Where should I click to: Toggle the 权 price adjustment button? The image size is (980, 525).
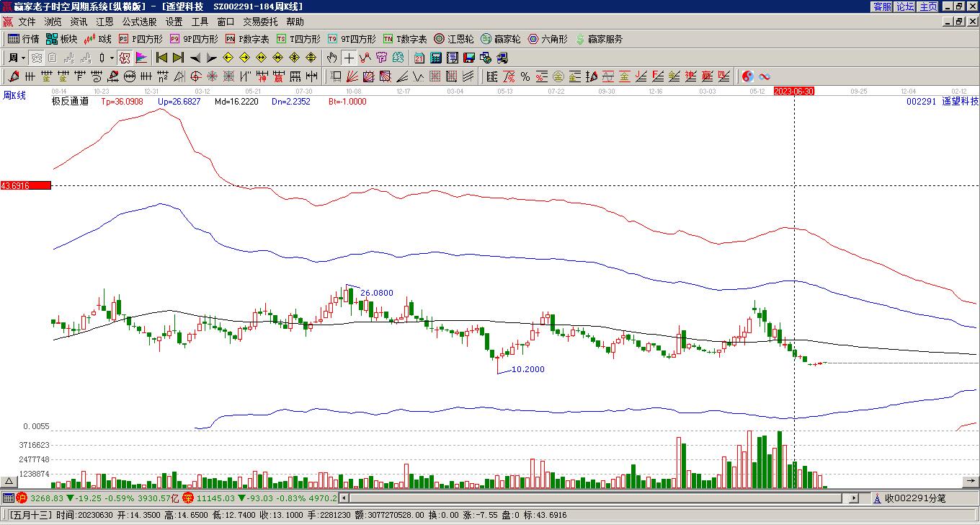(125, 58)
